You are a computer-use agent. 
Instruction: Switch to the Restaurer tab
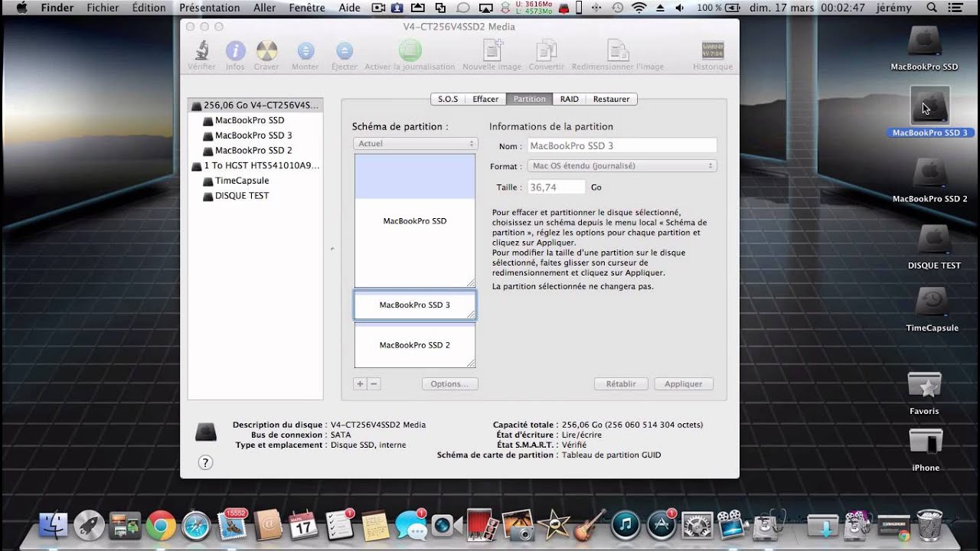point(612,99)
